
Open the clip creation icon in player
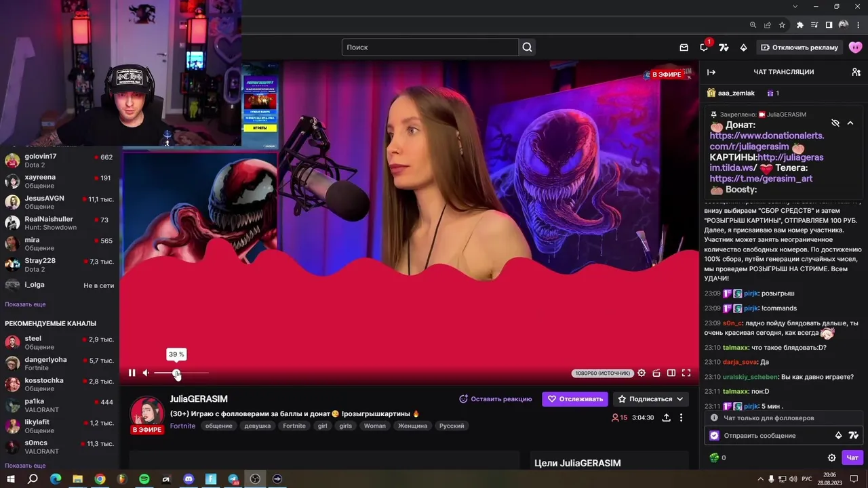(x=656, y=373)
